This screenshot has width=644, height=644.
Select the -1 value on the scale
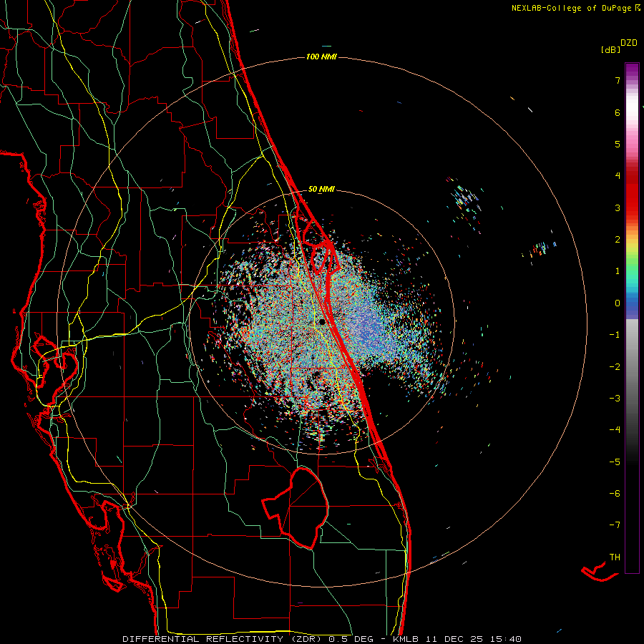coord(615,335)
